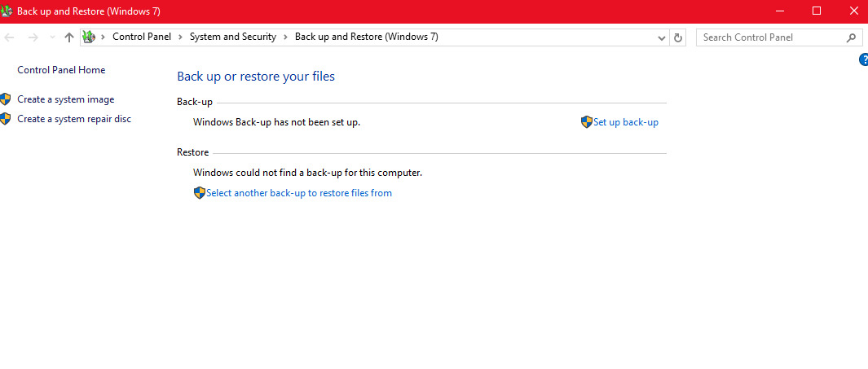This screenshot has height=369, width=868.
Task: Click the Control Panel icon in address bar
Action: 89,37
